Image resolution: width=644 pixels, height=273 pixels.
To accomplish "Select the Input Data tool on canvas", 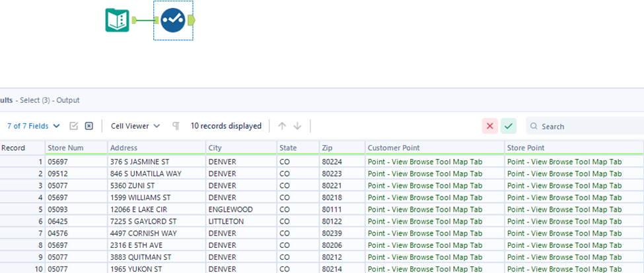I will point(117,20).
